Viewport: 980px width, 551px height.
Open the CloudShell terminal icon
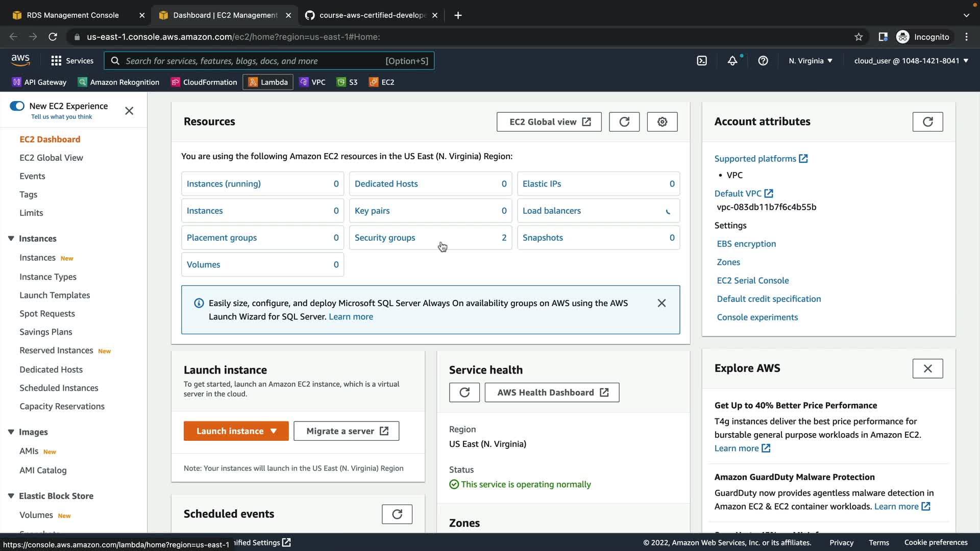tap(702, 61)
